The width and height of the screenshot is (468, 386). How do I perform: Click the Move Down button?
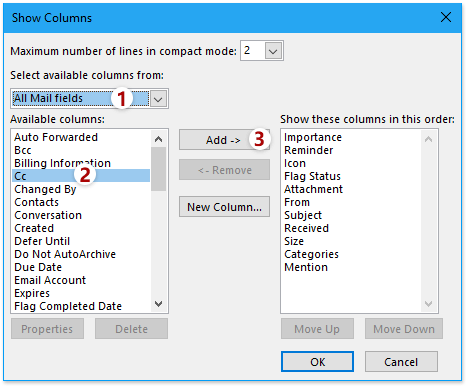point(404,329)
